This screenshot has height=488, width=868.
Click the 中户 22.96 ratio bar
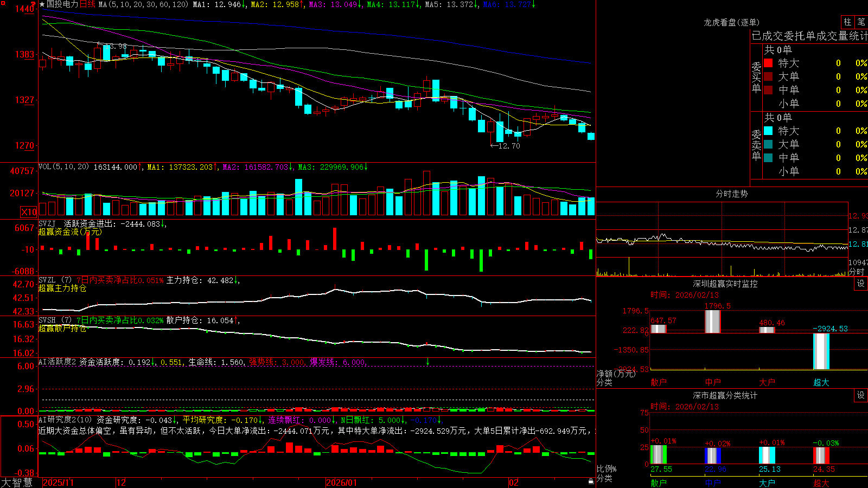713,456
